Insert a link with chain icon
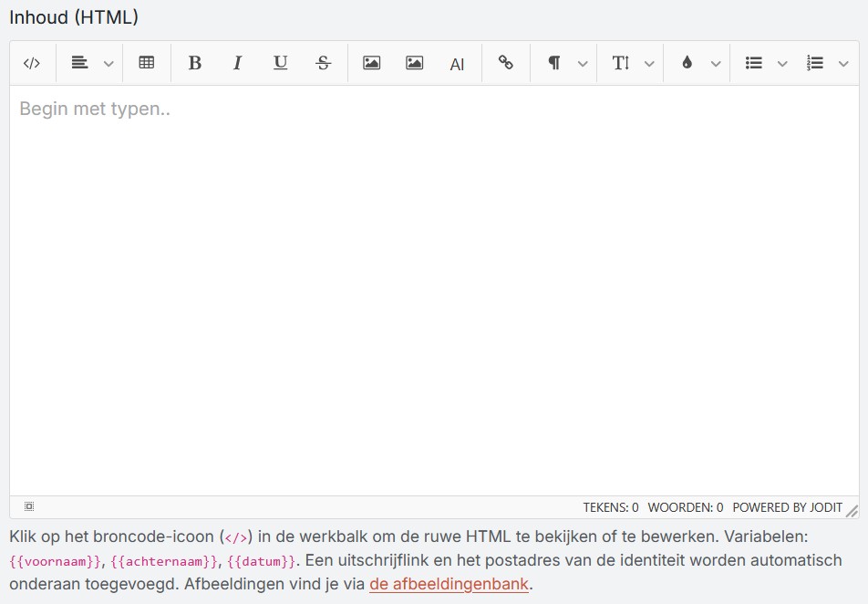 [505, 63]
